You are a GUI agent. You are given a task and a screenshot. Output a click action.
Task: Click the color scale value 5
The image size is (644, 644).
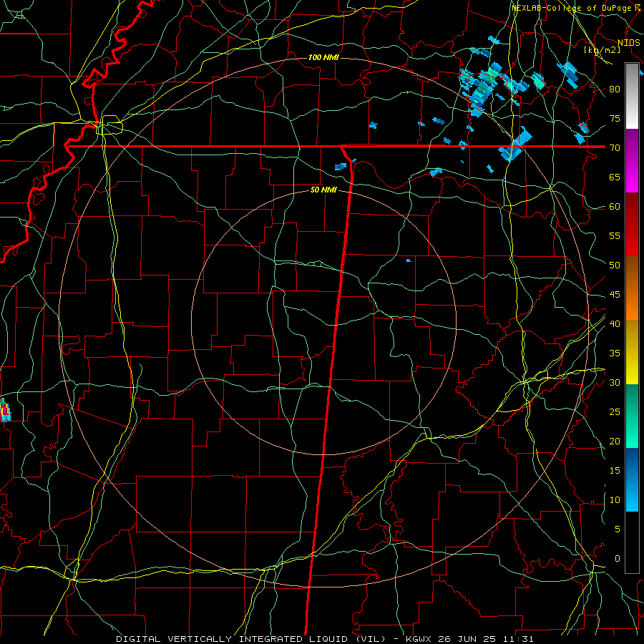tap(617, 529)
